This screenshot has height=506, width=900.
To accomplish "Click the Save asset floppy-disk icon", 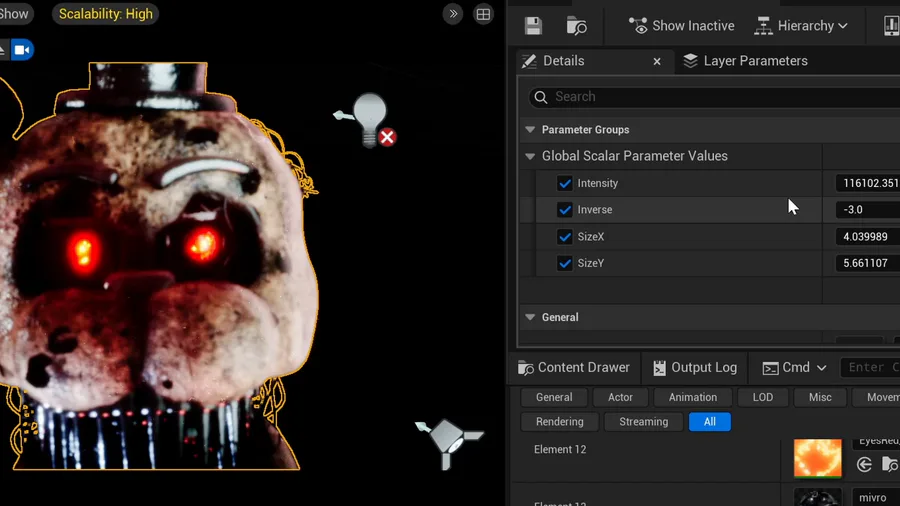I will [533, 26].
